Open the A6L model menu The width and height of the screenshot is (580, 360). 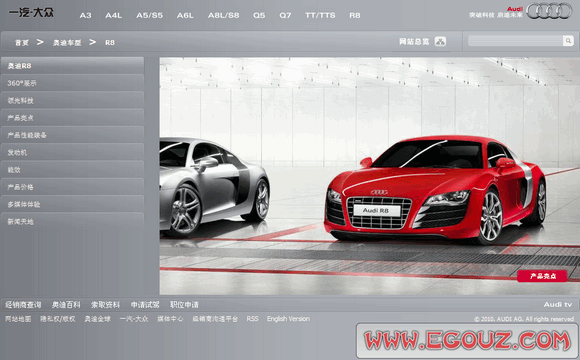(x=185, y=16)
